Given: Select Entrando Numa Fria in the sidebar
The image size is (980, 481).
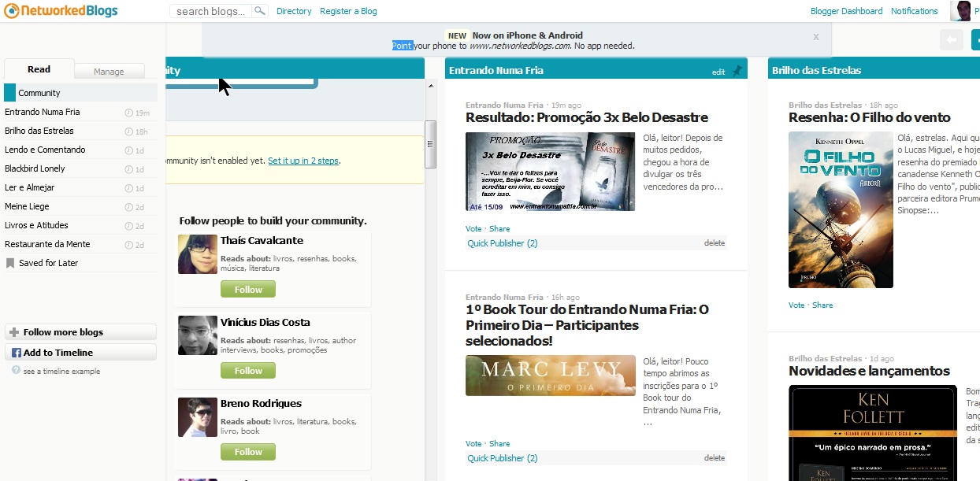Looking at the screenshot, I should [x=80, y=112].
